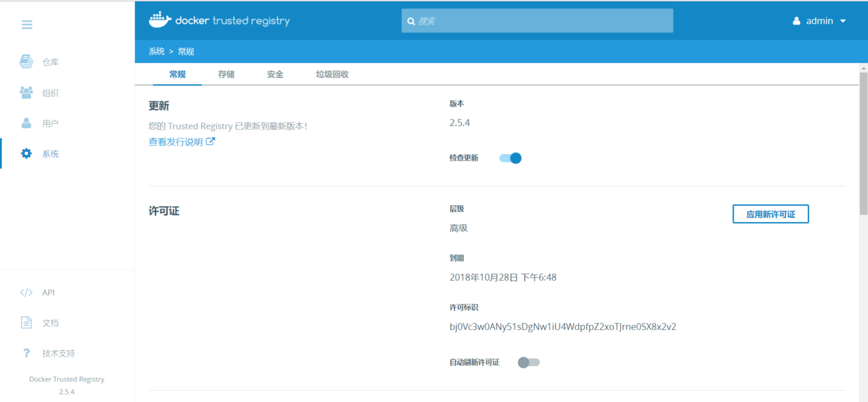Click the 系统 breadcrumb link
The image size is (868, 402).
coord(157,52)
